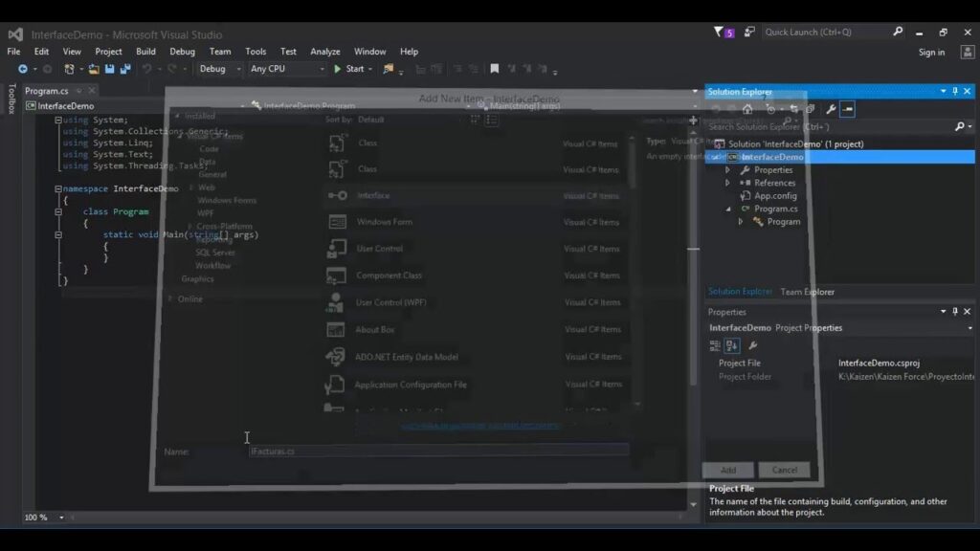The height and width of the screenshot is (551, 980).
Task: Toggle a bookmark with the Bookmark icon
Action: (x=495, y=69)
